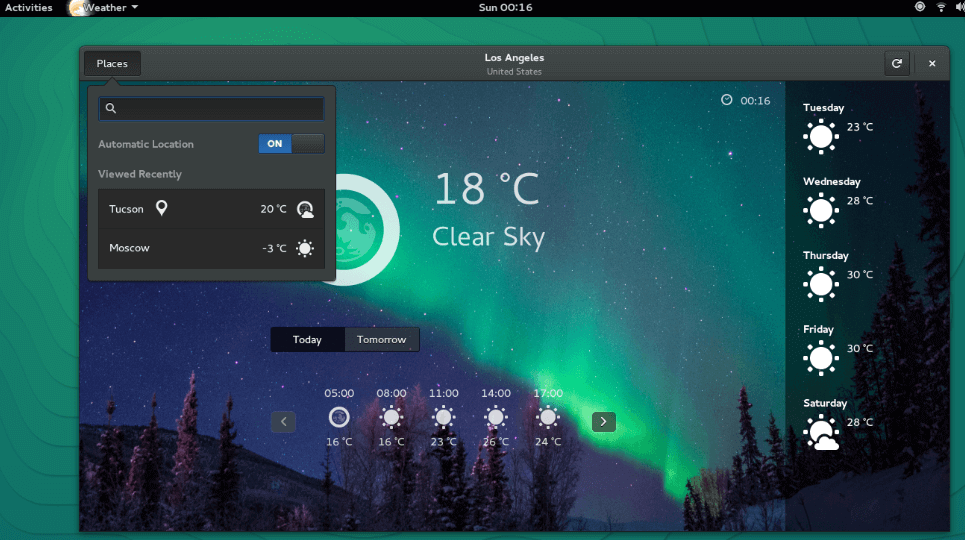Click the Clear Sky condition text
Screen dimensions: 965x540
[x=489, y=237]
